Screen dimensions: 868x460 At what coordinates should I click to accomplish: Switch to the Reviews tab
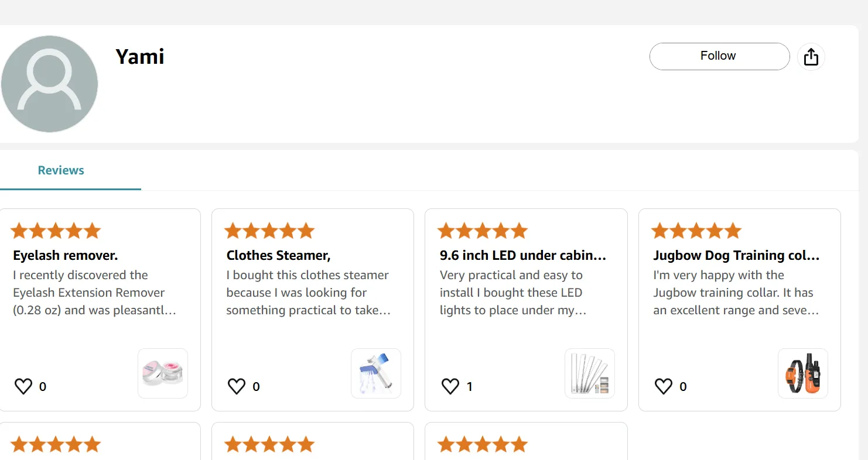pos(61,170)
